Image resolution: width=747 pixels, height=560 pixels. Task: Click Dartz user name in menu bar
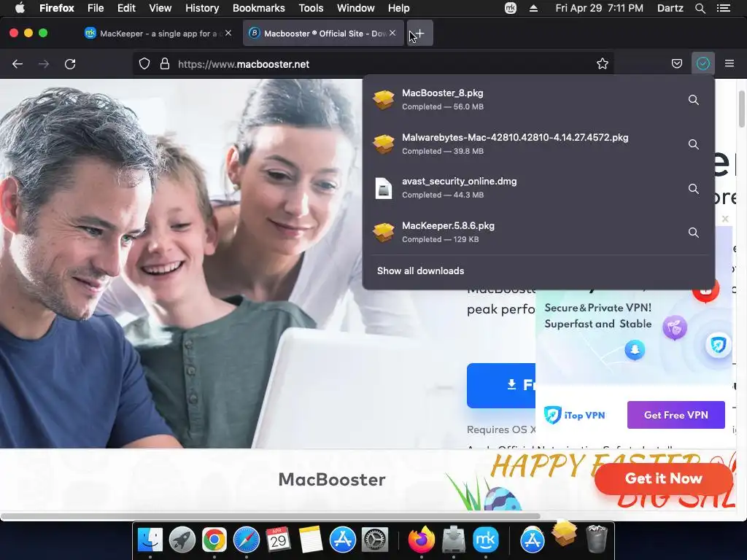(670, 8)
